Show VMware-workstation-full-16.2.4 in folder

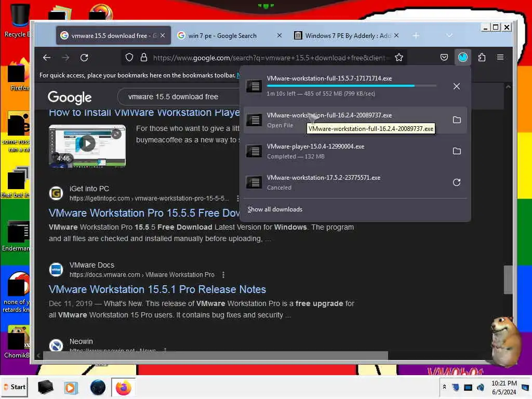[457, 120]
